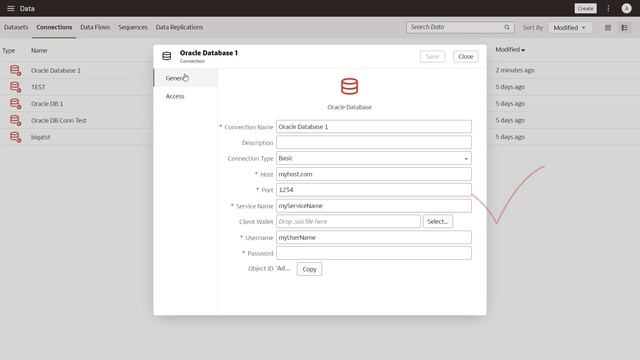Click the large Oracle Database logo
The height and width of the screenshot is (360, 640).
pos(349,87)
